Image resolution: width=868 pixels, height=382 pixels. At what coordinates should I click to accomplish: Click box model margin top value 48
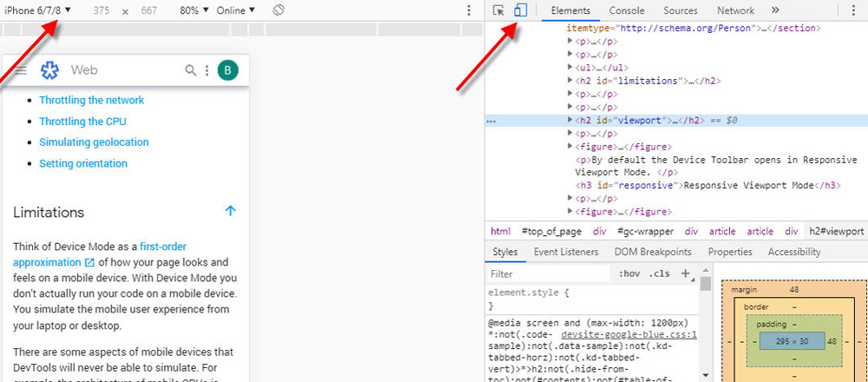pos(794,290)
